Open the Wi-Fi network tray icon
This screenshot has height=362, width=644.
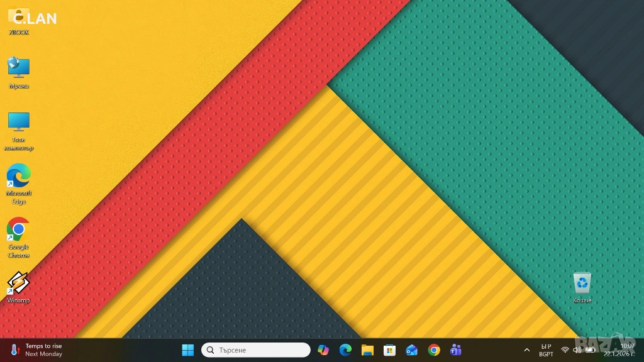pyautogui.click(x=565, y=350)
